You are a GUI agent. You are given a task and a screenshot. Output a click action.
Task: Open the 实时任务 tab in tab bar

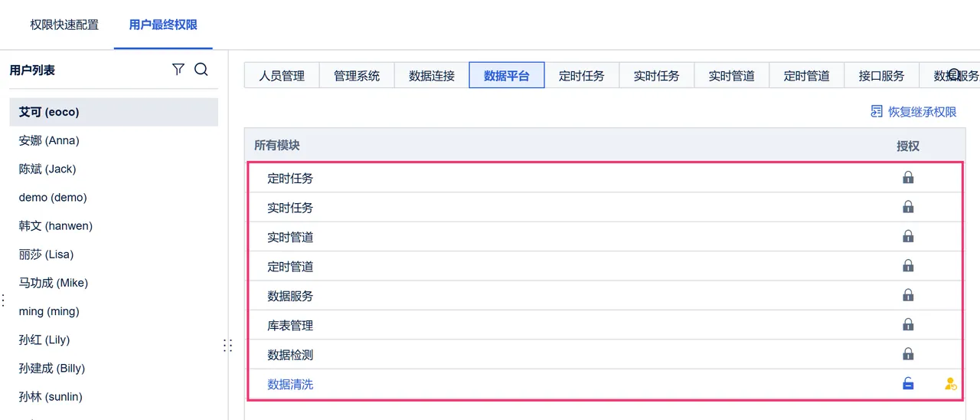click(657, 76)
